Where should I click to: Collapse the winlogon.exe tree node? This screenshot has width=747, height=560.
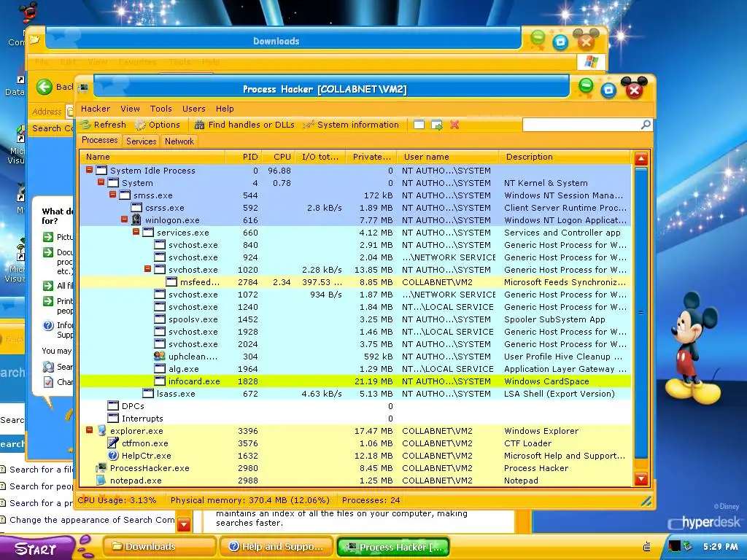pyautogui.click(x=124, y=219)
